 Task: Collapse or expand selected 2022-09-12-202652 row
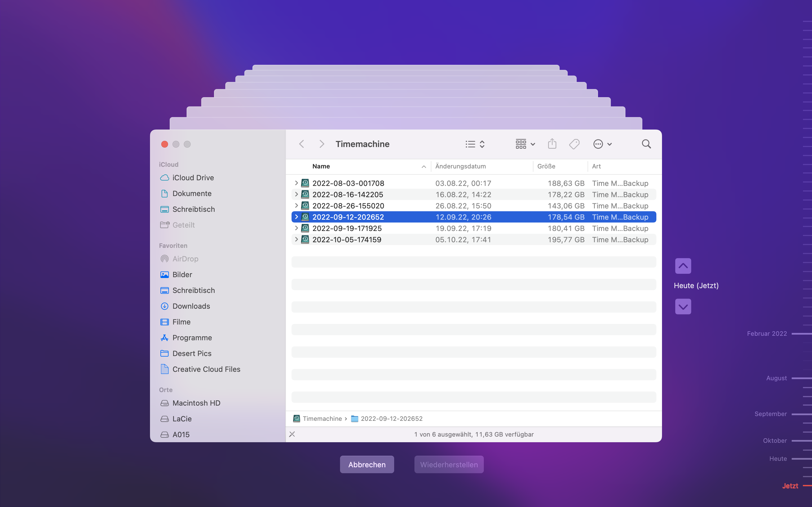click(296, 217)
